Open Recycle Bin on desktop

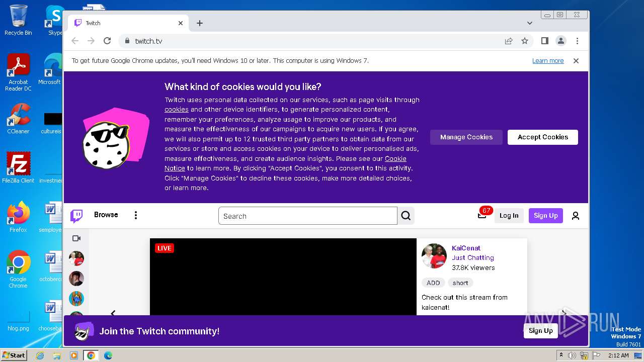[x=18, y=20]
